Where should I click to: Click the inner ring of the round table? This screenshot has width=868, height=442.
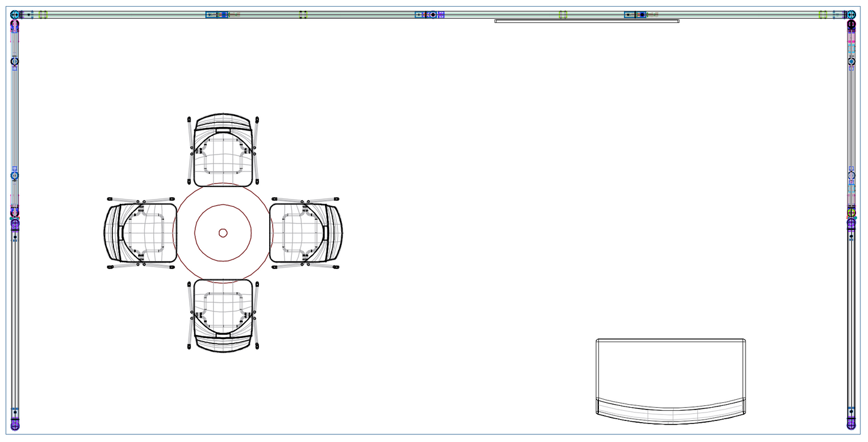point(223,205)
